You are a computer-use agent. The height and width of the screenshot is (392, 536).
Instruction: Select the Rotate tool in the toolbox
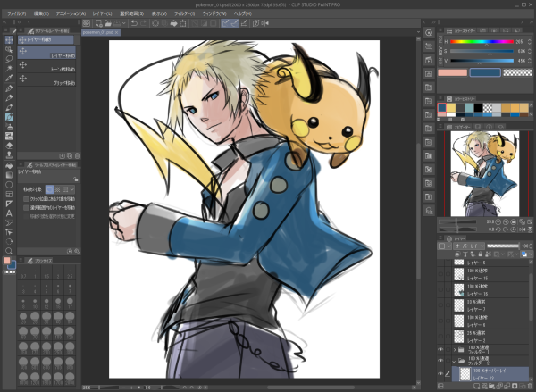(9, 242)
